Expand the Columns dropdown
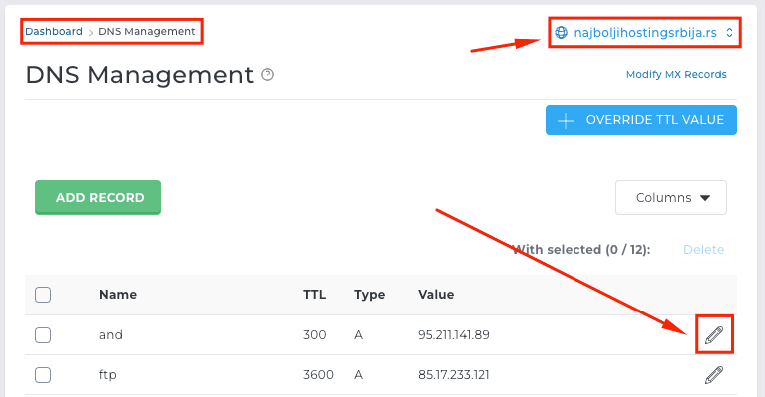The height and width of the screenshot is (397, 765). [671, 198]
